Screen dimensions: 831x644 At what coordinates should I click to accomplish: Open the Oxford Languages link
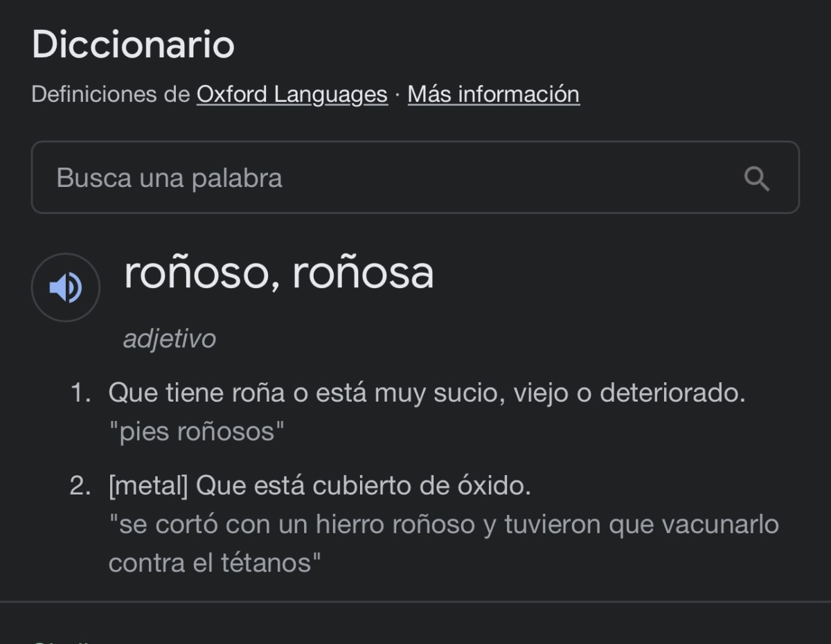[292, 94]
